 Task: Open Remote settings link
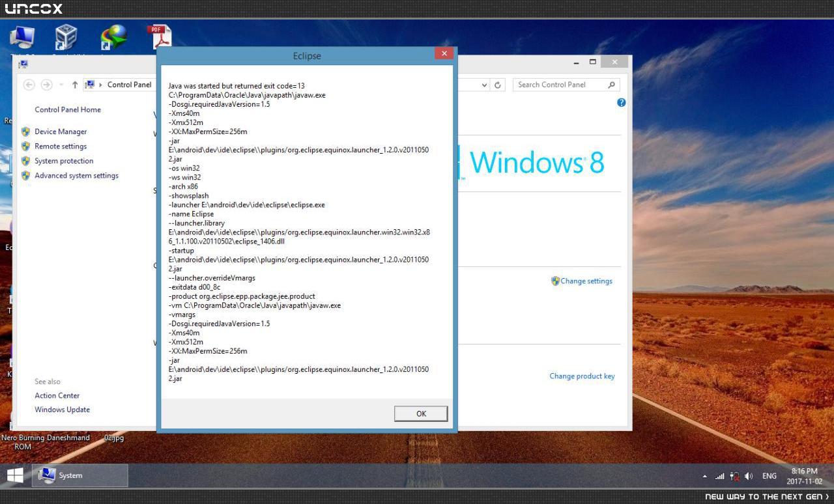click(x=61, y=147)
